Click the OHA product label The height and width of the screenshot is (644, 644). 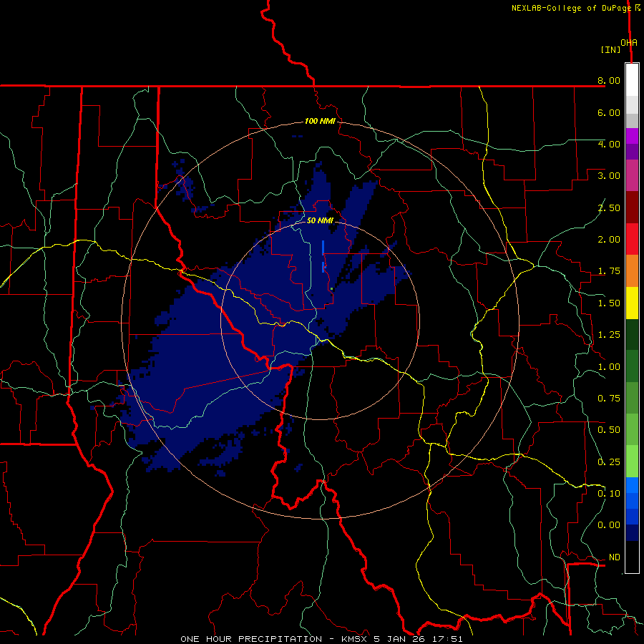click(x=629, y=43)
